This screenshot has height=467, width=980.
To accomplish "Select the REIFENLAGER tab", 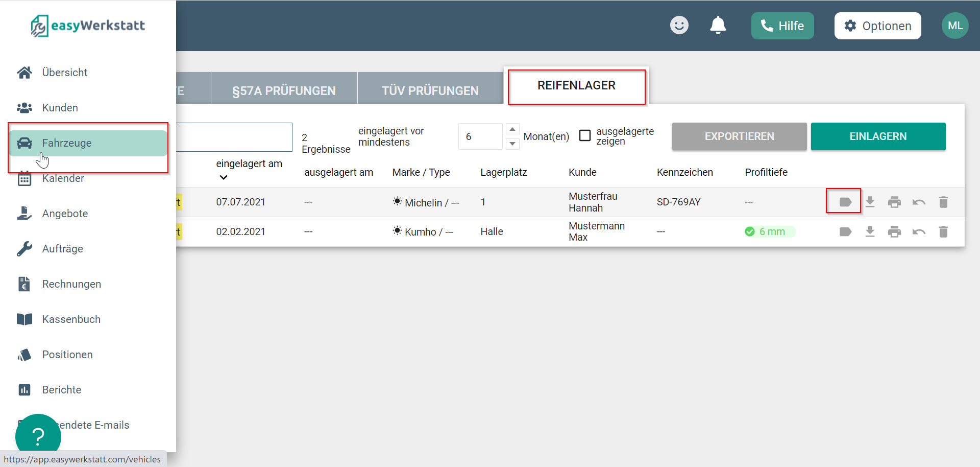I will [576, 85].
